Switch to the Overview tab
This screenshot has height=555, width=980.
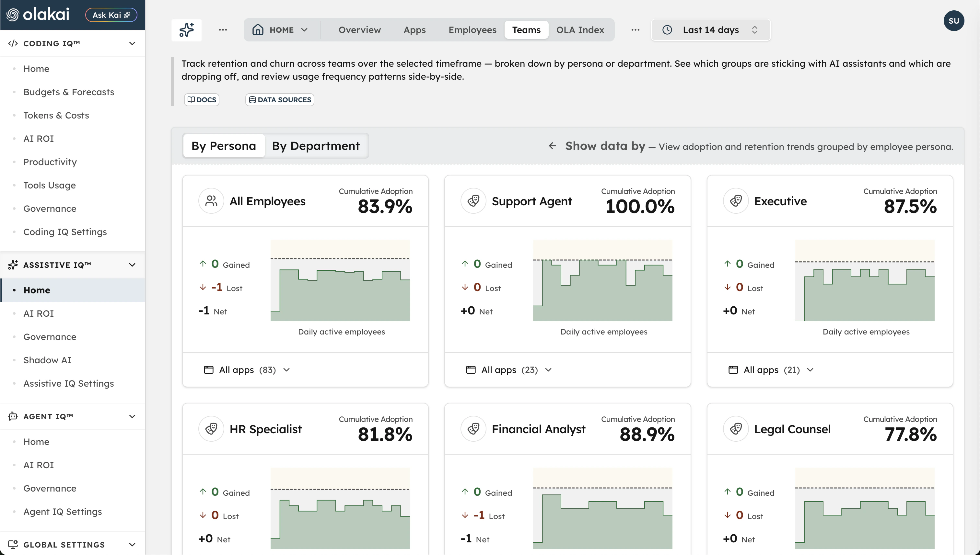click(x=360, y=30)
